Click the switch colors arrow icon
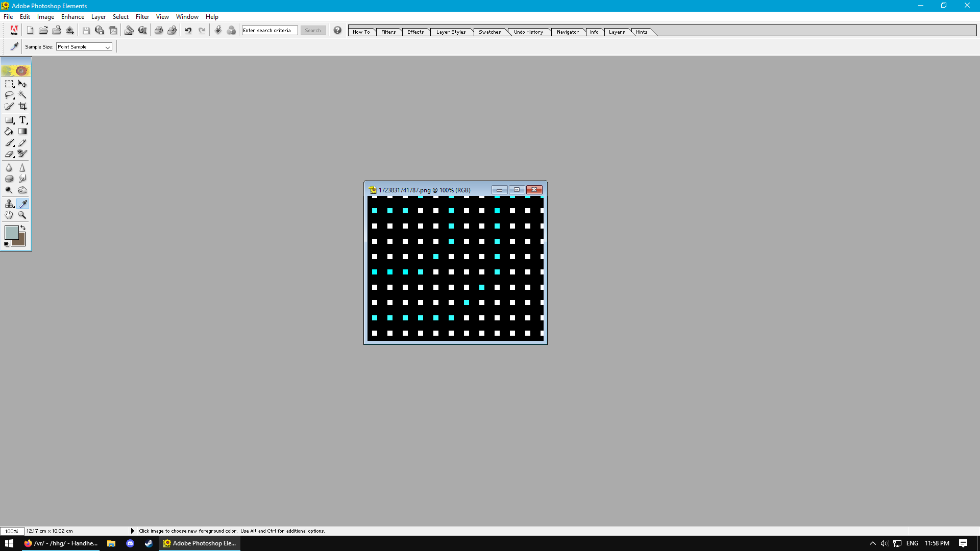980x551 pixels. (x=23, y=228)
